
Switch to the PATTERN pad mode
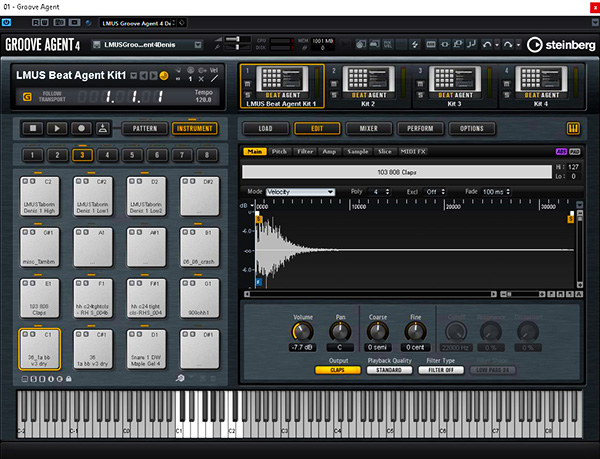[145, 129]
